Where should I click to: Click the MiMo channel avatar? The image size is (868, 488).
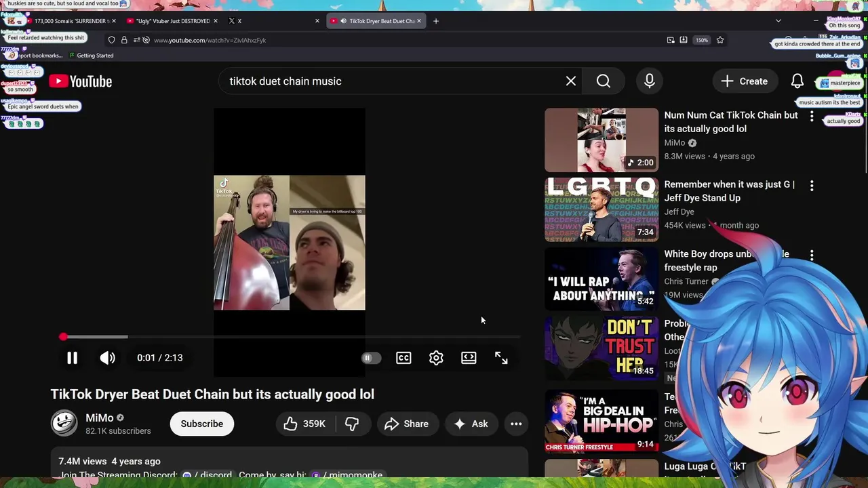[x=64, y=424]
